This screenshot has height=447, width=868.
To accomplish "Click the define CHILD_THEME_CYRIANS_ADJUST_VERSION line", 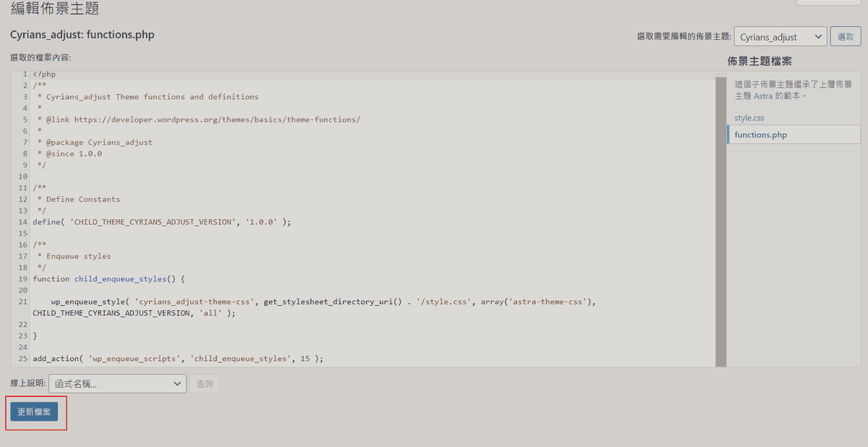I will pyautogui.click(x=161, y=222).
